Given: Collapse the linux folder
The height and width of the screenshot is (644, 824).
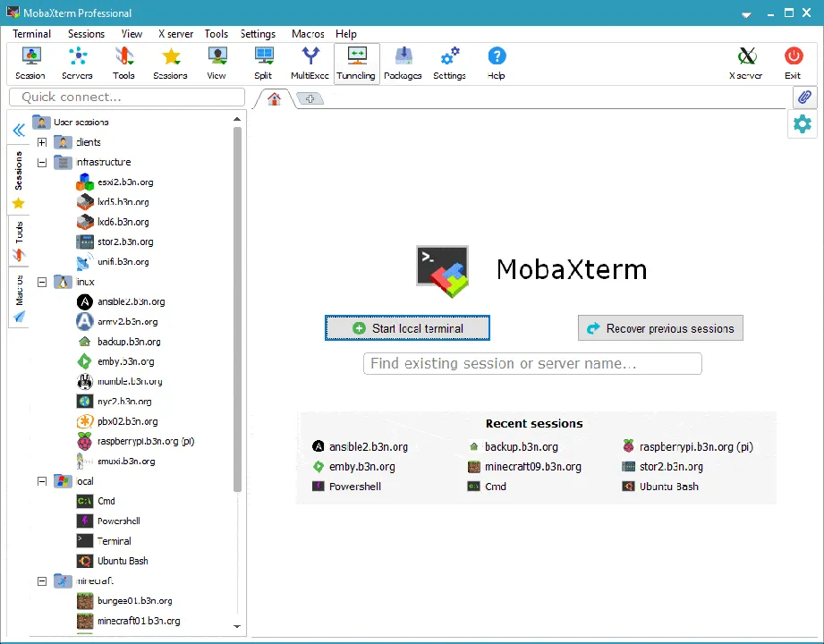Looking at the screenshot, I should 42,282.
